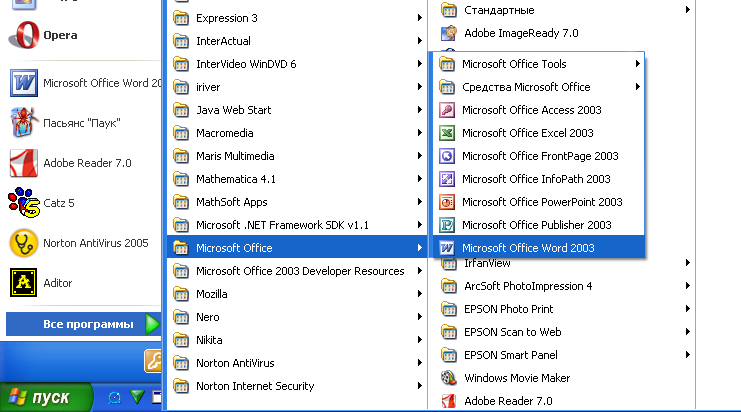Click the Microsoft Office Excel 2003 icon
Screen dimensions: 741x412
[x=447, y=133]
